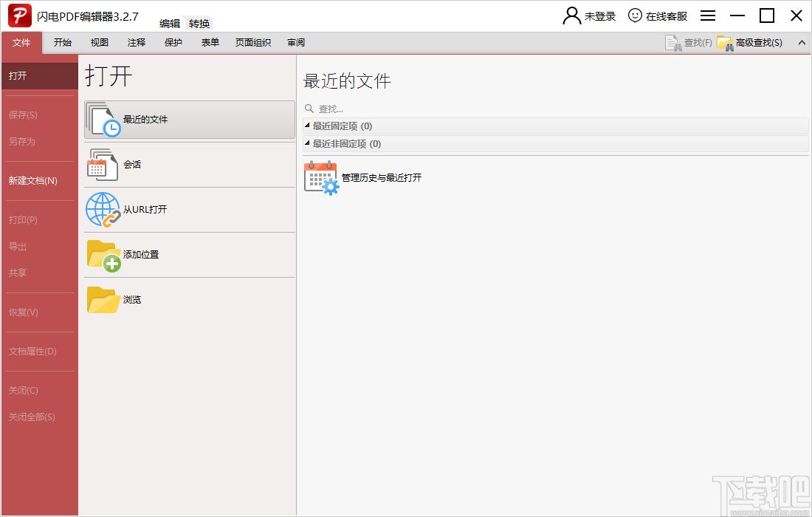Close the PDF editor window

coord(796,16)
